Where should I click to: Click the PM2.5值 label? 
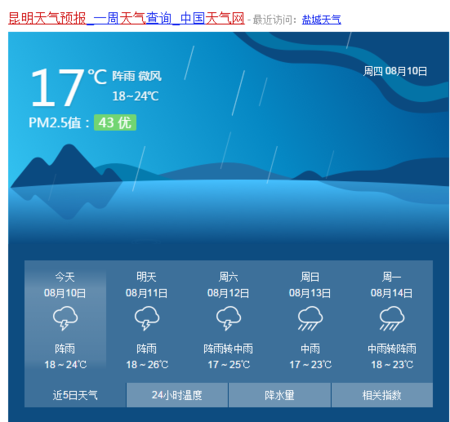pos(59,122)
